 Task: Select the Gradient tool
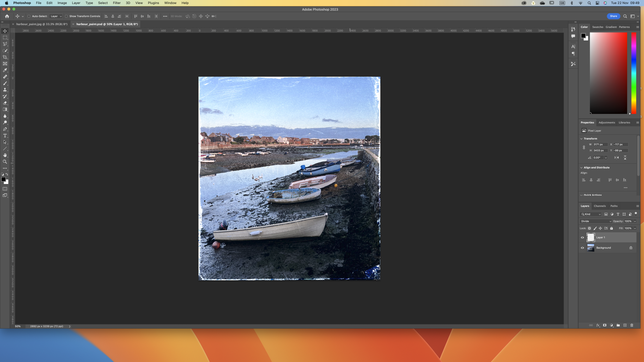tap(5, 110)
